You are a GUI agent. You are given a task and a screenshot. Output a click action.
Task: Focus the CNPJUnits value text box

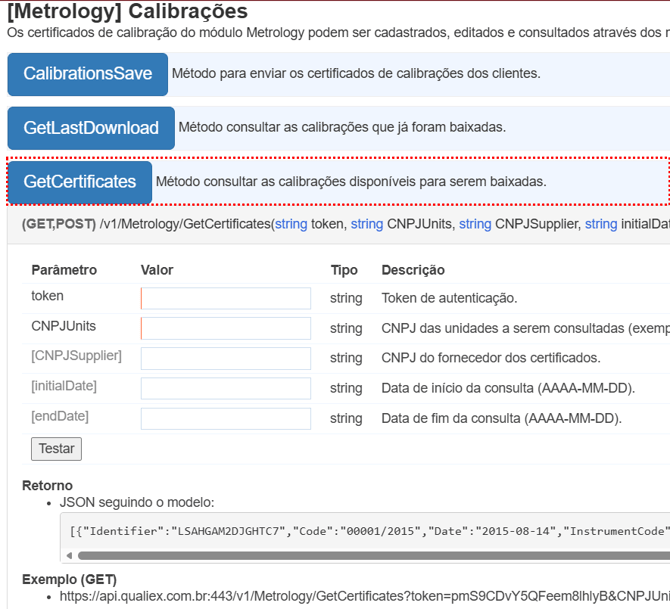pos(226,328)
